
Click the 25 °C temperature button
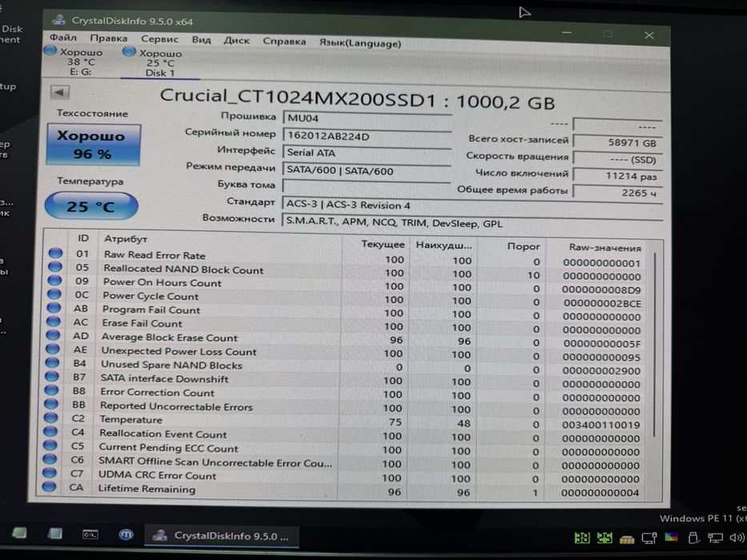[x=91, y=206]
